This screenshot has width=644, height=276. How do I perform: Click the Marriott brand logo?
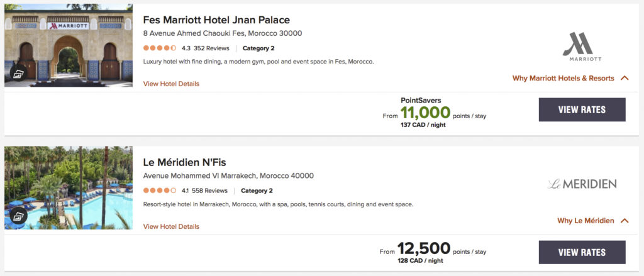[582, 48]
